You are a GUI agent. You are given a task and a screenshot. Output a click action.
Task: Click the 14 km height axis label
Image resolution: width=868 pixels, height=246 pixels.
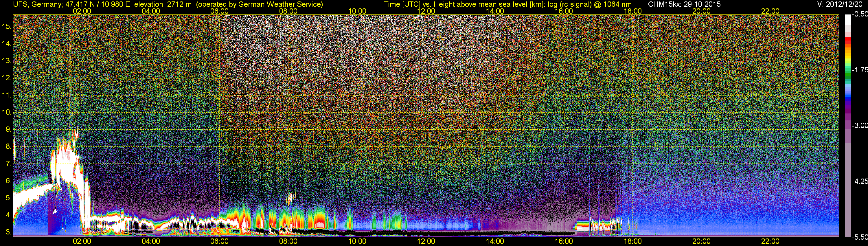click(x=7, y=44)
